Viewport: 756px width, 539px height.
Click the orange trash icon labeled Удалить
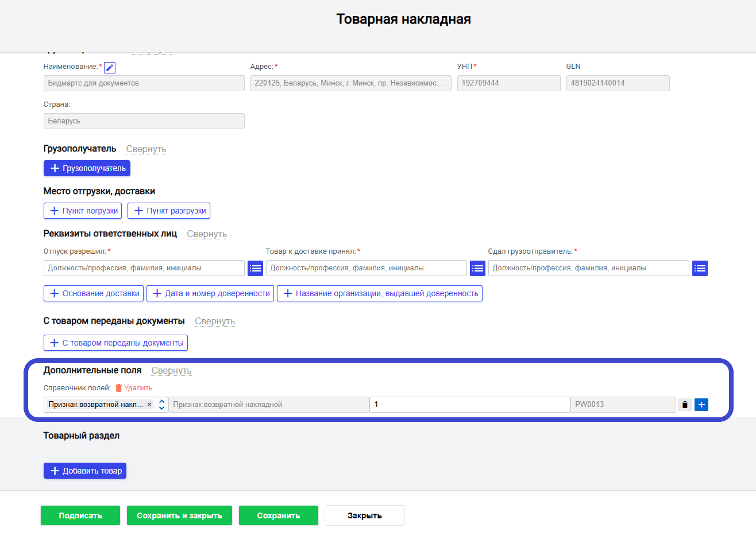coord(134,387)
